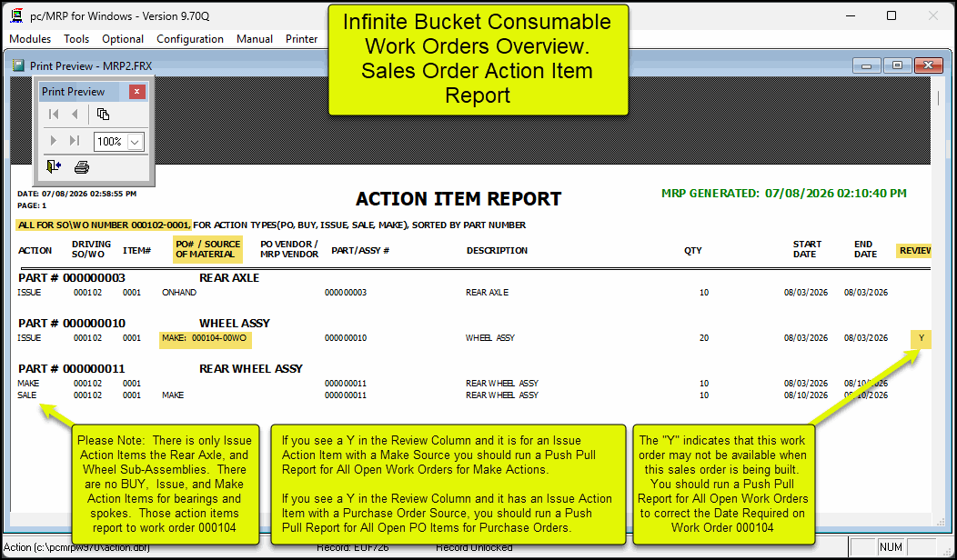The height and width of the screenshot is (560, 957).
Task: Click the PART # 000000003 heading
Action: point(71,277)
